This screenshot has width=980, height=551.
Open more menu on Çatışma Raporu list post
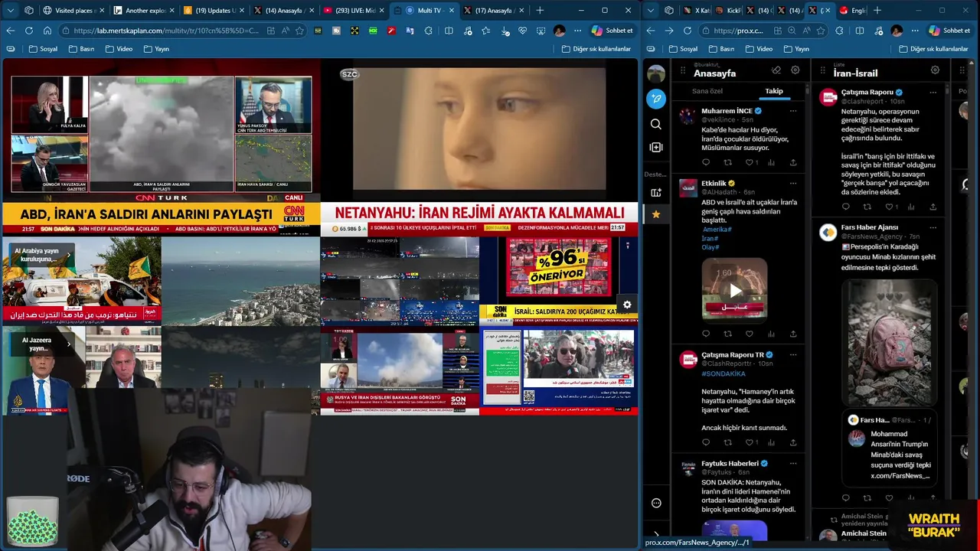point(933,93)
